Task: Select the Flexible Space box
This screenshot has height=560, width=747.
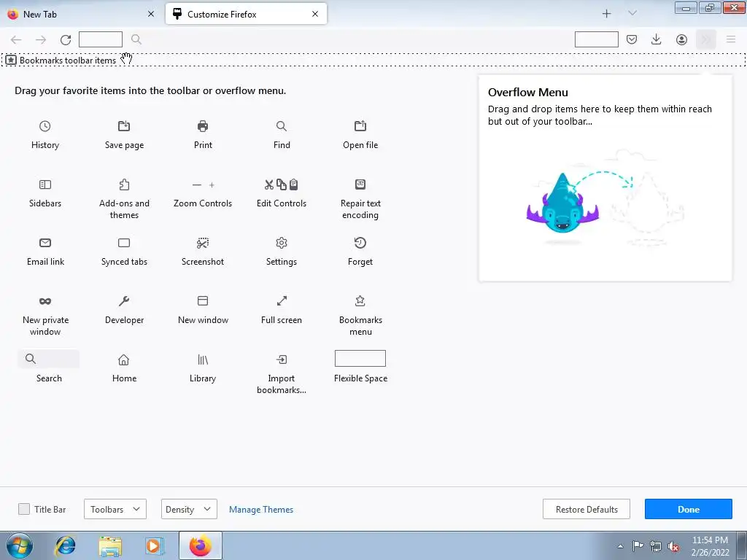Action: [360, 359]
